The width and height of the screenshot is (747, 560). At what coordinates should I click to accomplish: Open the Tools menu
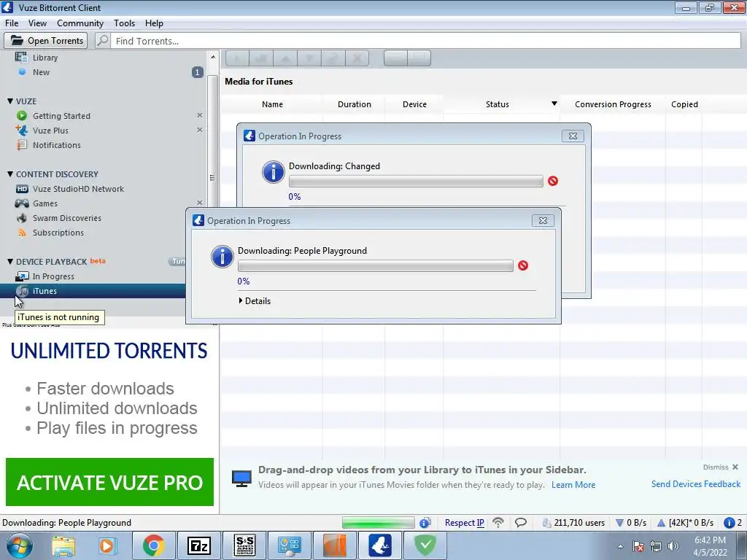pos(124,23)
